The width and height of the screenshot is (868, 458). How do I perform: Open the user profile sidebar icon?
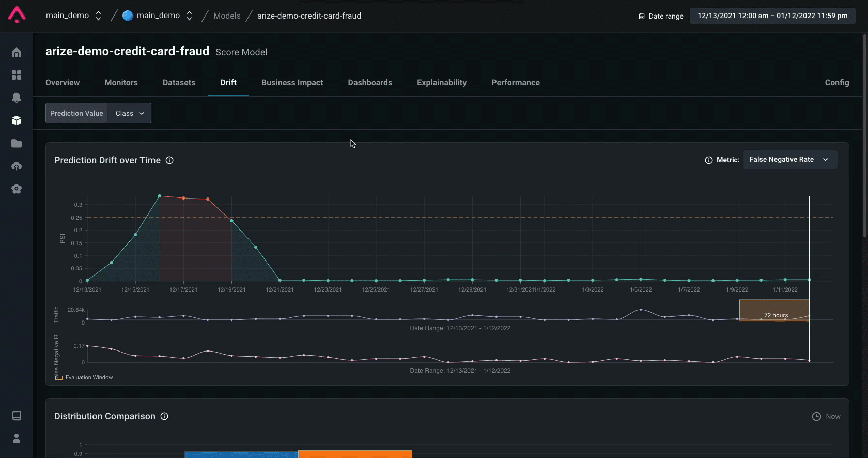(x=17, y=438)
